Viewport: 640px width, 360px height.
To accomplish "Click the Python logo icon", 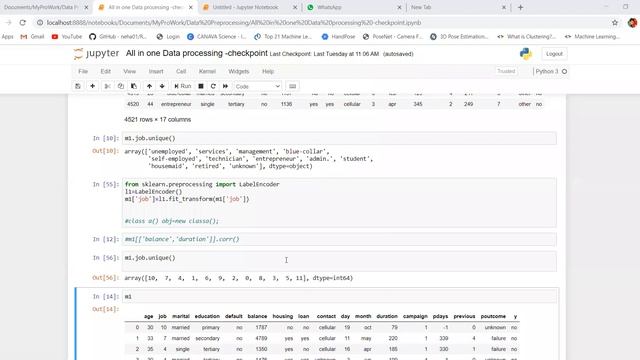I will [x=526, y=54].
